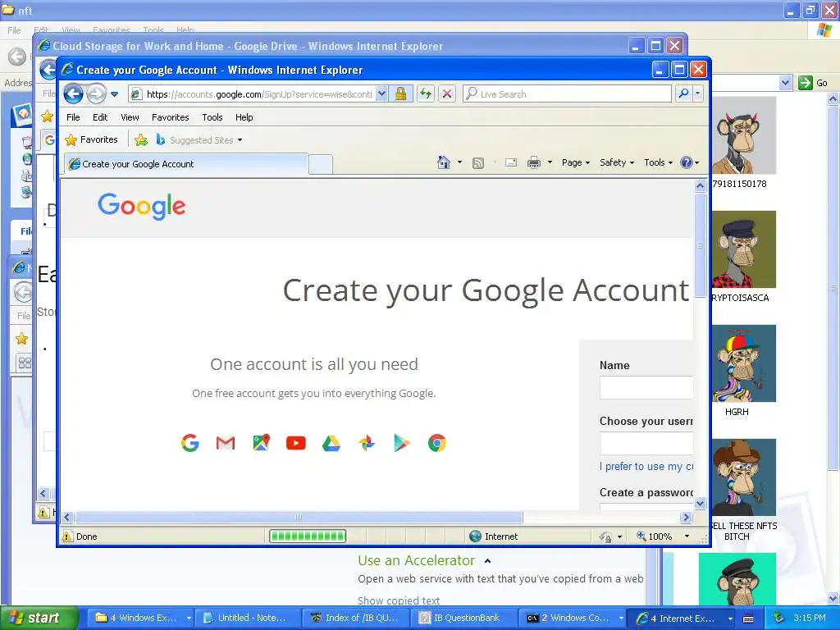Image resolution: width=840 pixels, height=630 pixels.
Task: Click the 'I prefer to use my' email link
Action: (646, 467)
